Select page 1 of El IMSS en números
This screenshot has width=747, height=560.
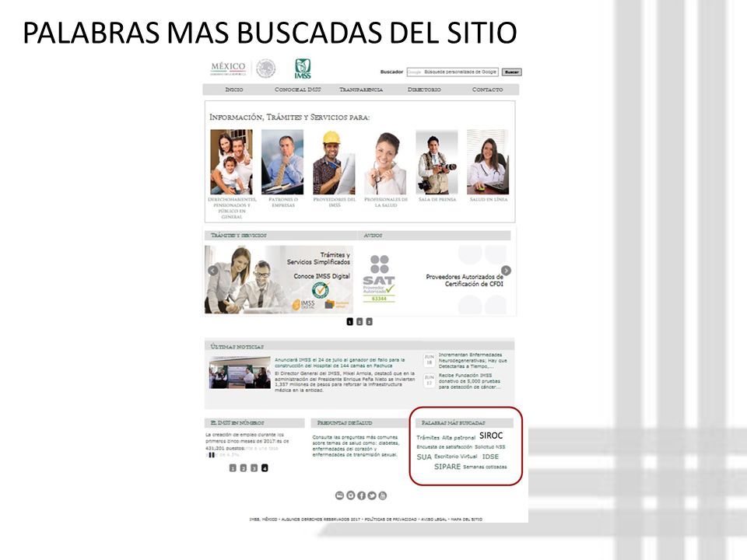233,468
